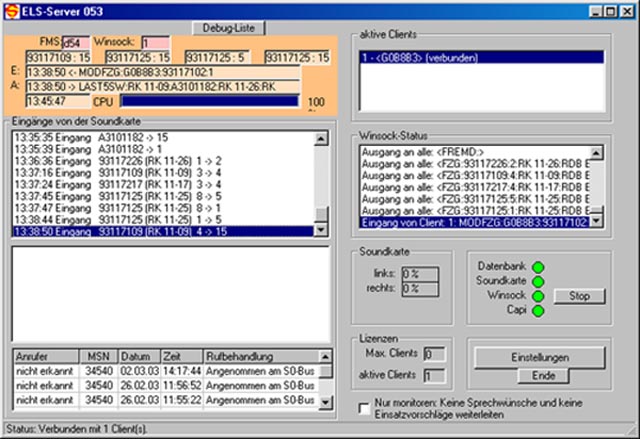Open Einstellungen settings
Viewport: 640px width, 439px height.
(539, 357)
